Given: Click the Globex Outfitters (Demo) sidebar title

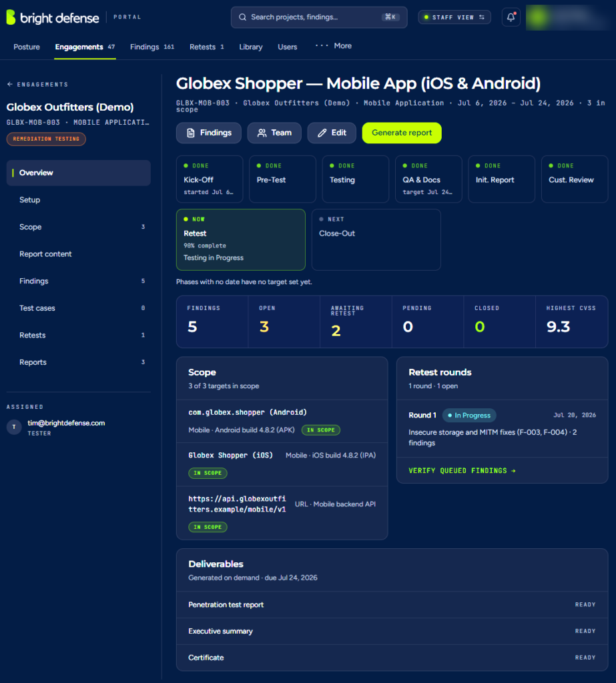Looking at the screenshot, I should pos(70,107).
